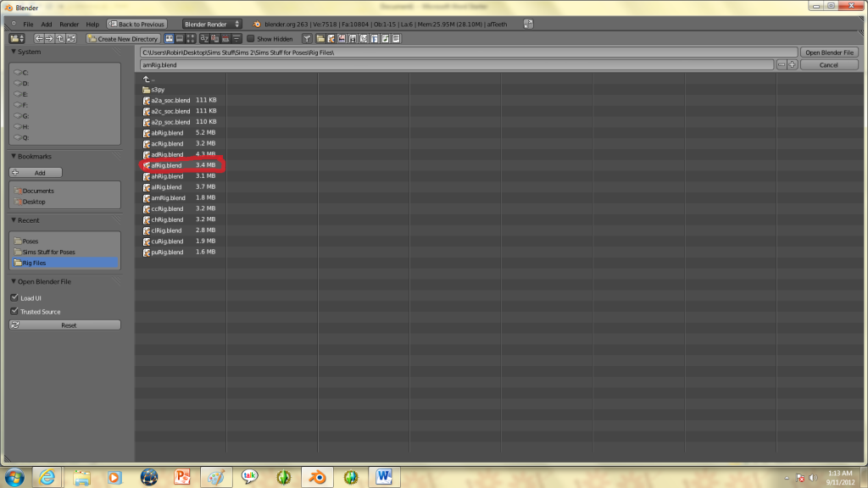
Task: Open the s3py folder
Action: pos(153,90)
